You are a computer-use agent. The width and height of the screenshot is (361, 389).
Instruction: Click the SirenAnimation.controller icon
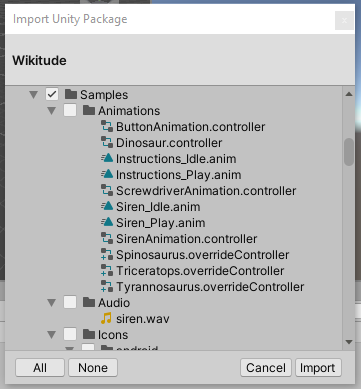pyautogui.click(x=107, y=239)
